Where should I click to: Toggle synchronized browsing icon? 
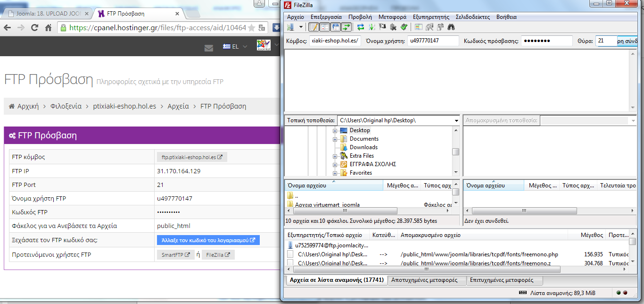point(440,27)
